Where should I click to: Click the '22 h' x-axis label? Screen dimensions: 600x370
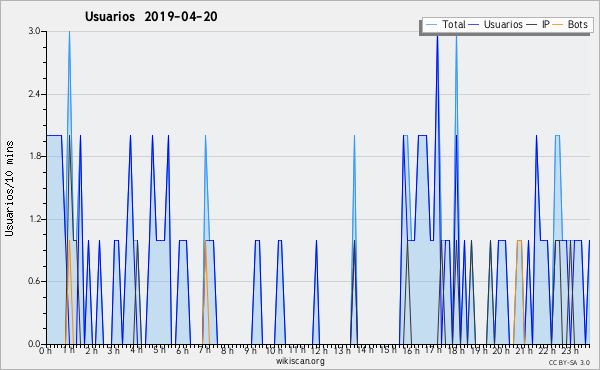[x=548, y=350]
